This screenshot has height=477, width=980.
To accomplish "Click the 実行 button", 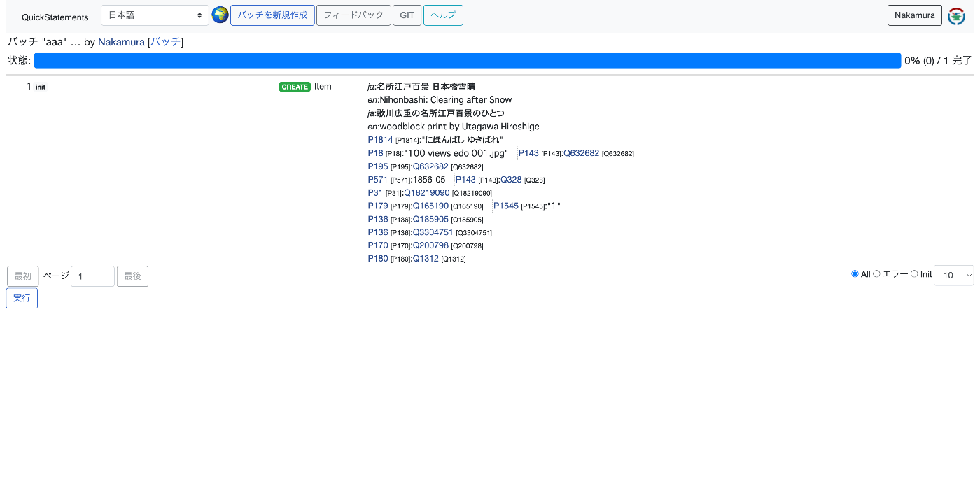I will (x=22, y=298).
